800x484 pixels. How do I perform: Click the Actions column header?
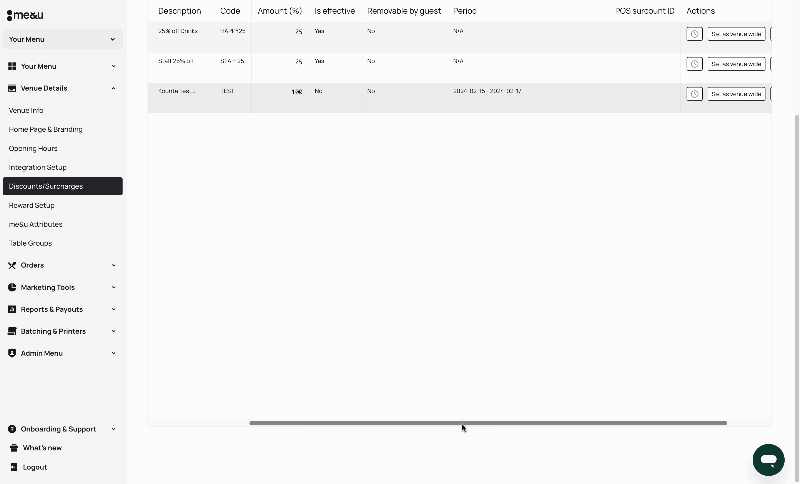[701, 11]
